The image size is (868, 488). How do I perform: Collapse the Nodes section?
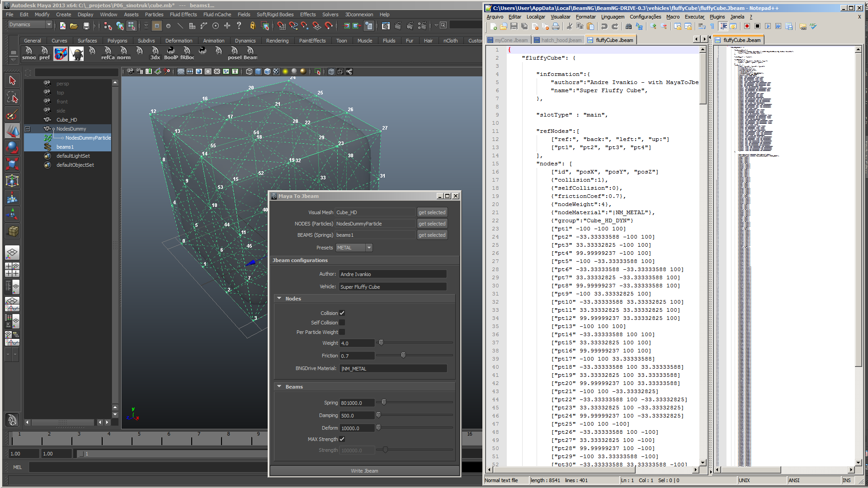point(279,299)
